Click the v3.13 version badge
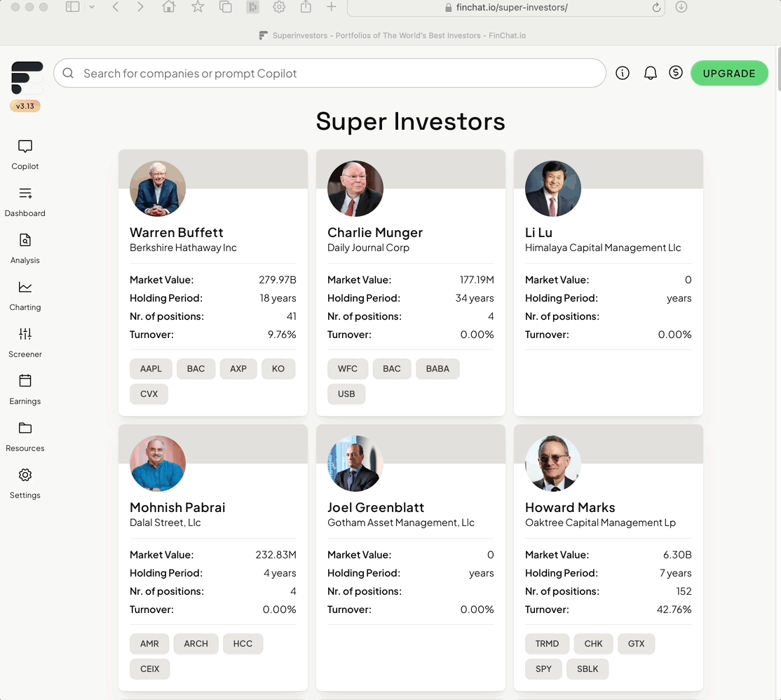 click(25, 106)
